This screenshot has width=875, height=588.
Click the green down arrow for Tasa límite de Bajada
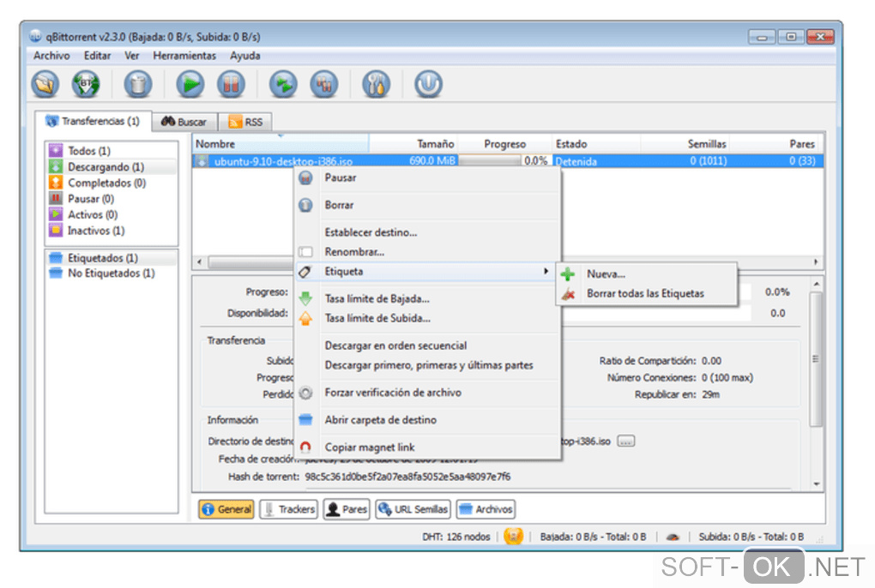(x=305, y=299)
